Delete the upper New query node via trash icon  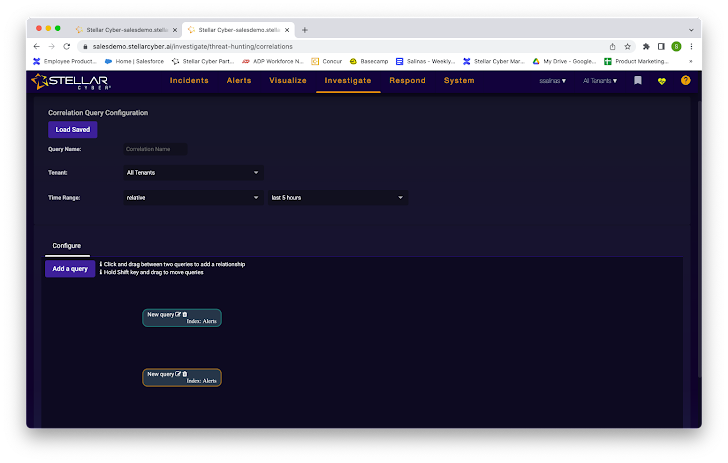(x=185, y=314)
